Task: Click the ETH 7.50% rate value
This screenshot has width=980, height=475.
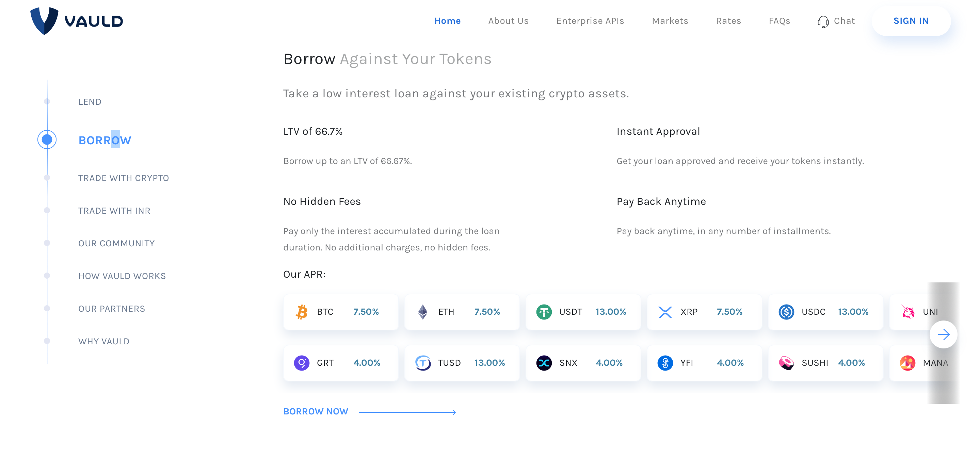Action: coord(487,312)
